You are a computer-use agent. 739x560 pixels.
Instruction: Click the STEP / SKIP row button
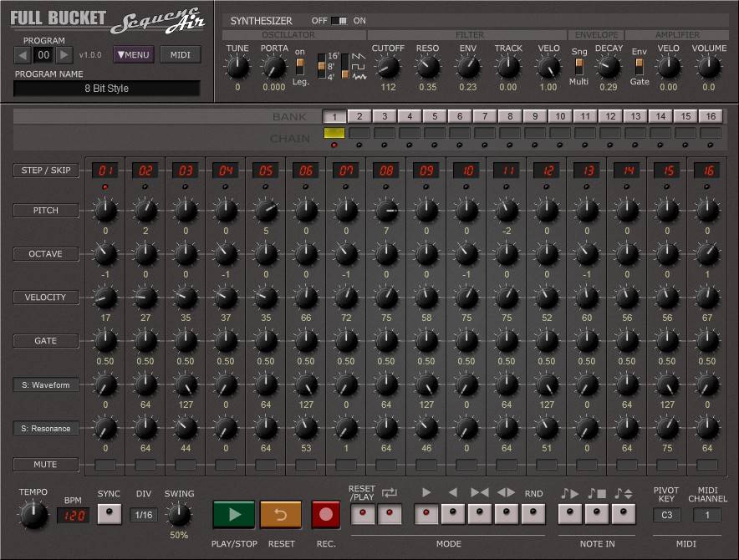[x=46, y=171]
